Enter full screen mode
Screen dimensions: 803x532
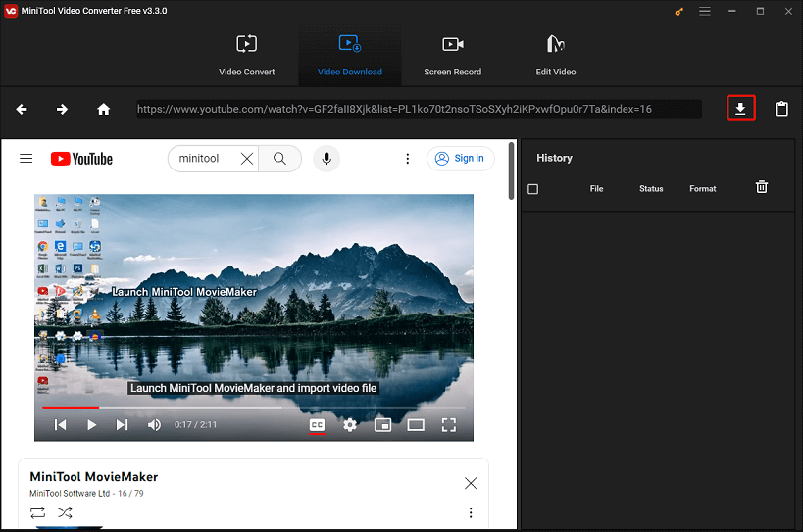click(449, 424)
